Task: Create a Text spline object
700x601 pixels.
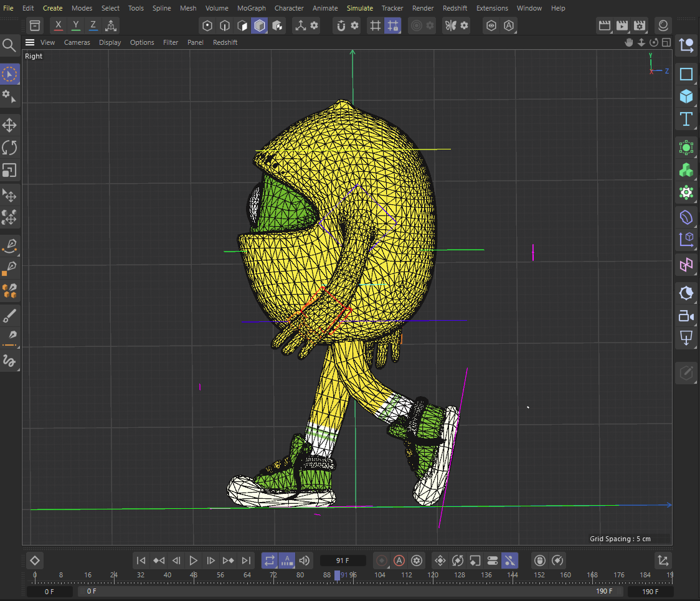Action: pos(686,119)
